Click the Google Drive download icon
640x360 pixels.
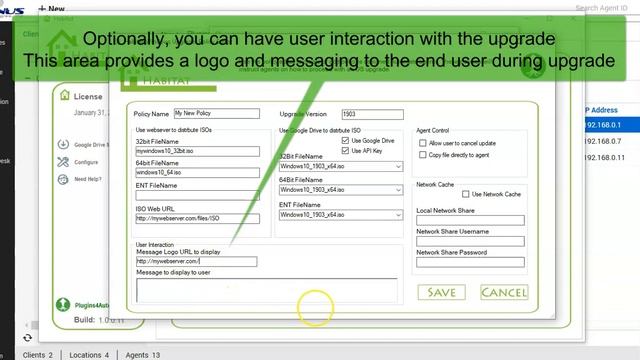point(63,144)
